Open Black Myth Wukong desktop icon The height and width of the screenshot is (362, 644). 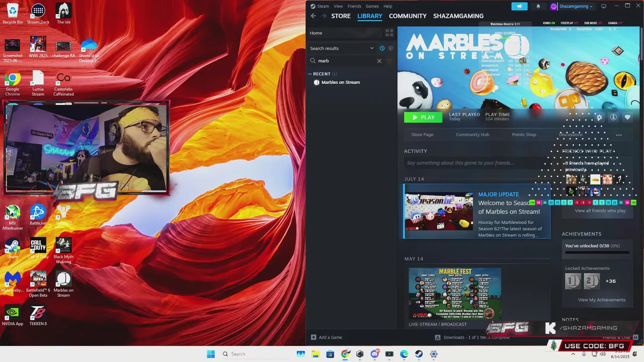[63, 251]
